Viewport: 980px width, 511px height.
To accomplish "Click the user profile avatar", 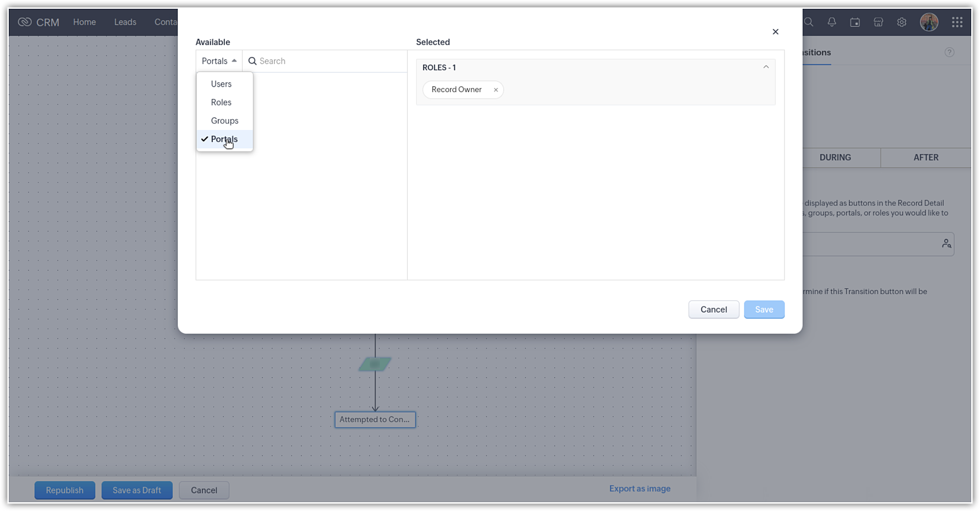I will click(929, 22).
